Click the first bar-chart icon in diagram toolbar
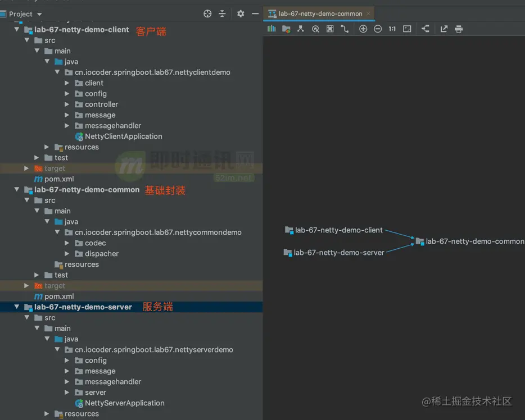 coord(271,29)
